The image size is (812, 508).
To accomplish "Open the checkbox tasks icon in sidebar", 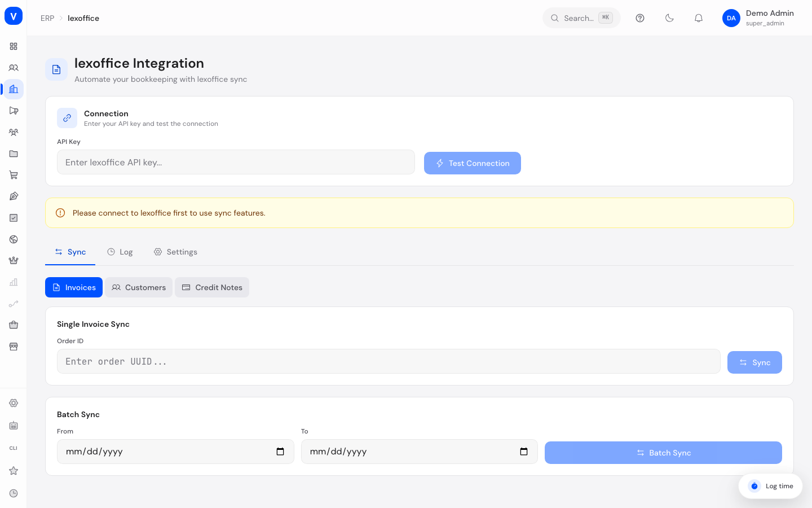I will [14, 218].
